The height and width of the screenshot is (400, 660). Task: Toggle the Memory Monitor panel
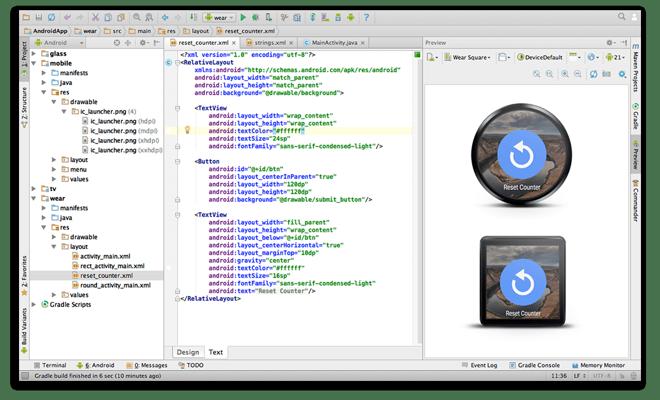598,365
